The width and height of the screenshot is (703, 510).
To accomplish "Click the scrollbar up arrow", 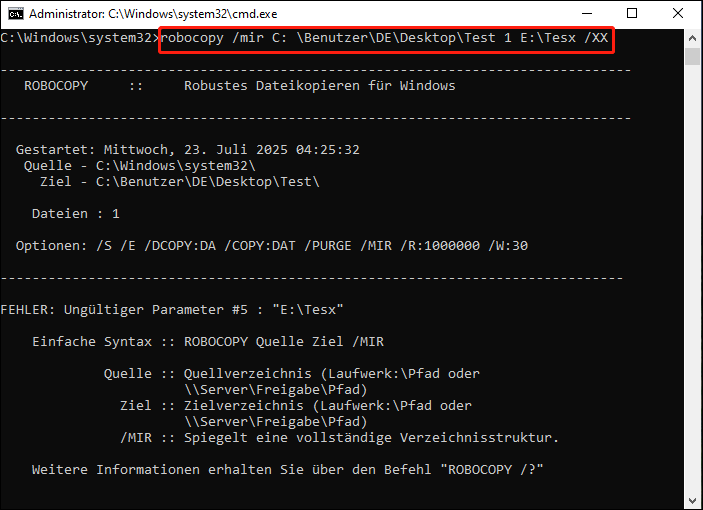I will coord(692,39).
